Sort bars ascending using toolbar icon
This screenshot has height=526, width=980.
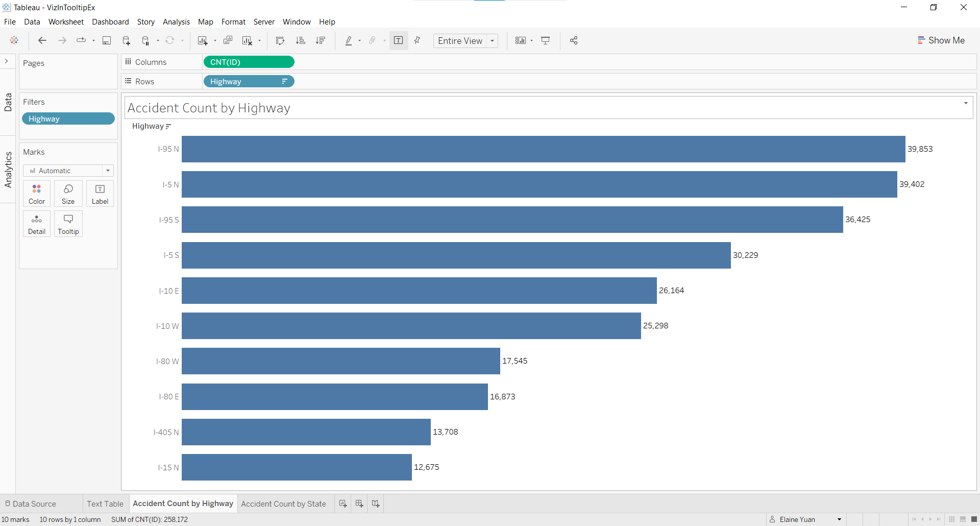pyautogui.click(x=301, y=41)
